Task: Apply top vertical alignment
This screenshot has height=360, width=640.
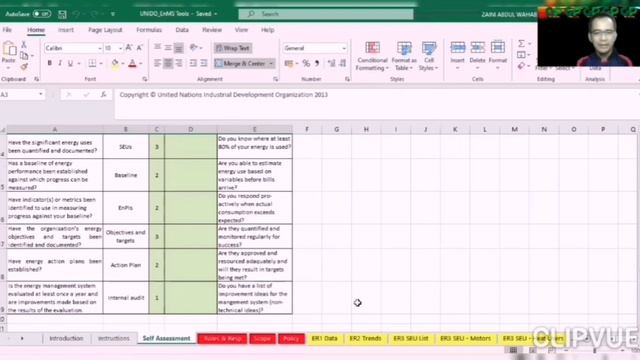Action: point(157,48)
